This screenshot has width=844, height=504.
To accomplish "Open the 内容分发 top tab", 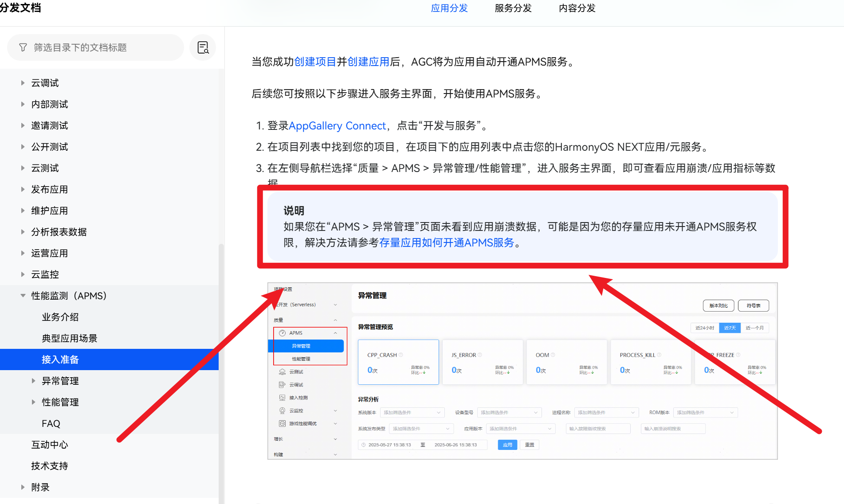I will (x=577, y=8).
